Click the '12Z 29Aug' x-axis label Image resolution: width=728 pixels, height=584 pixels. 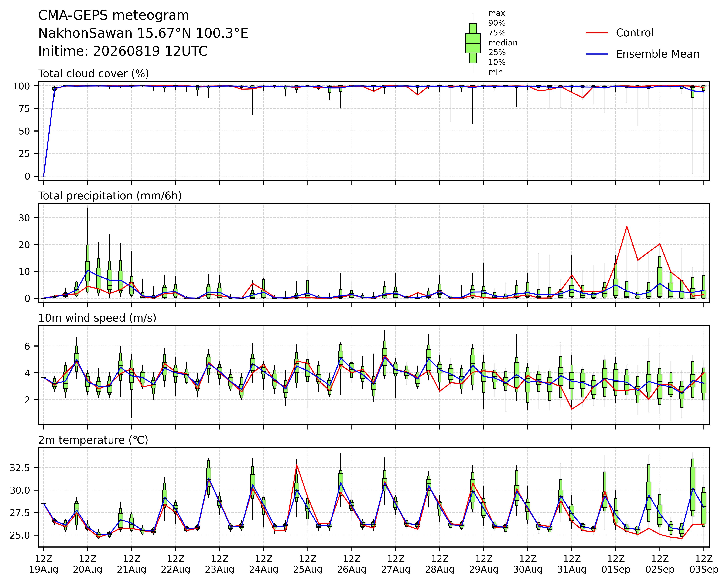(484, 564)
